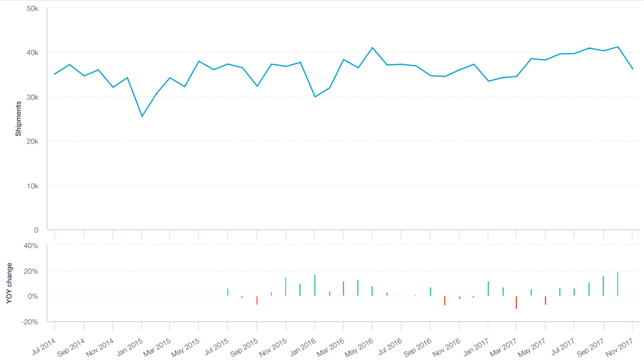Click the May 2016 peak on shipments line
This screenshot has width=644, height=362.
[372, 48]
